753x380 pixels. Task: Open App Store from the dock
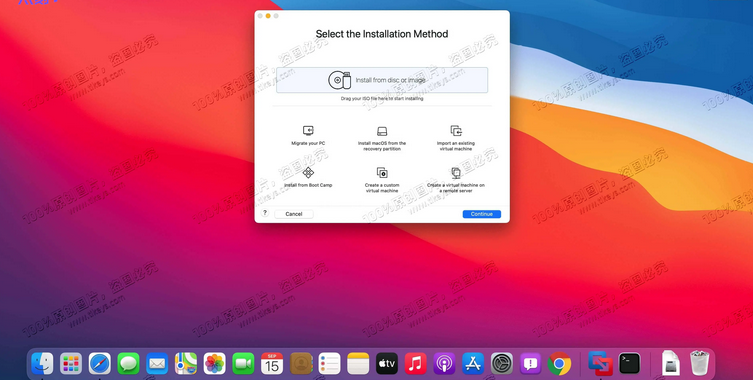473,364
